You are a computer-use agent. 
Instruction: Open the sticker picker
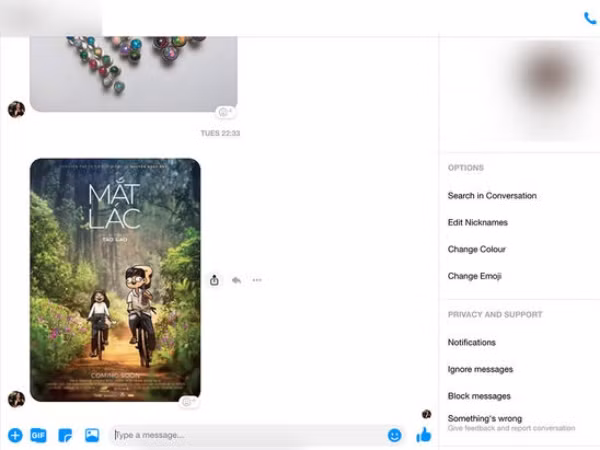(x=65, y=435)
